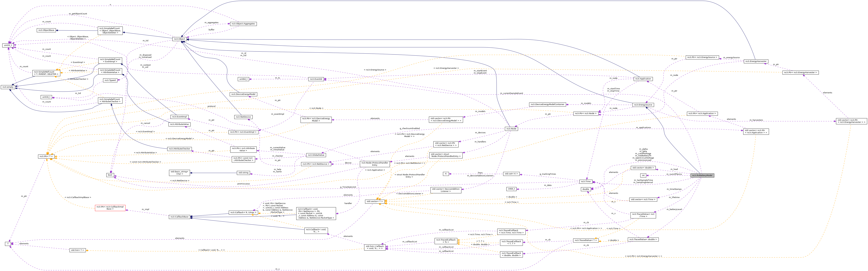This screenshot has height=271, width=868.
Task: Select the gray ns3::RvBatteryModel node
Action: tap(702, 175)
